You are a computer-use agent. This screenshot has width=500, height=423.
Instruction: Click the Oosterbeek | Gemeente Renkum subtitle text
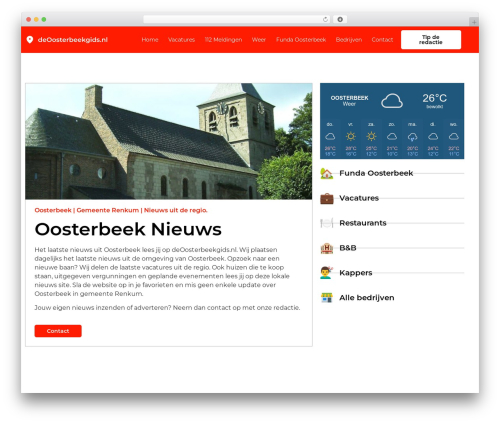(x=121, y=210)
